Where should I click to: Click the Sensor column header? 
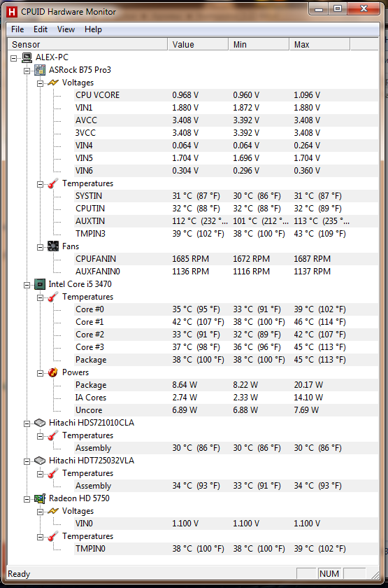click(x=87, y=45)
